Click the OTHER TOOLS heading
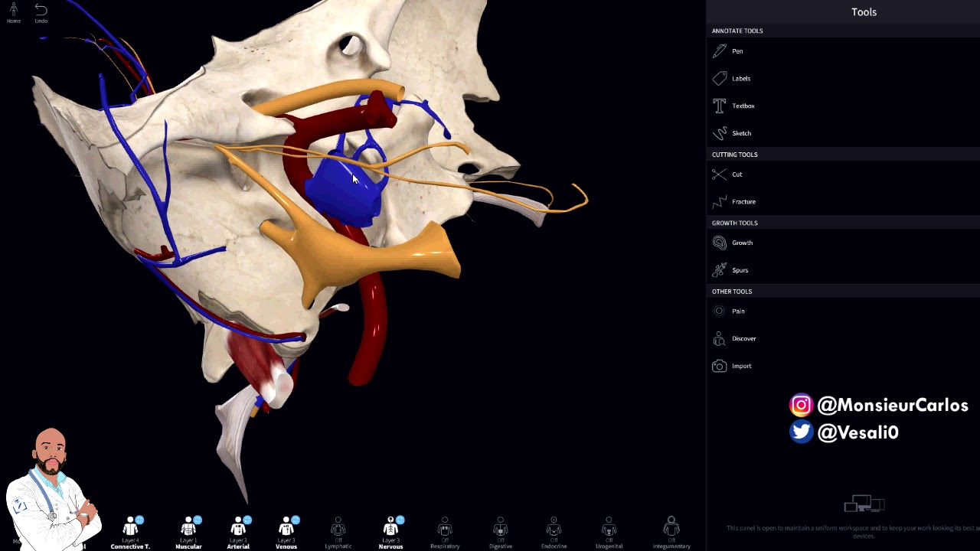Viewport: 980px width, 551px height. [732, 292]
